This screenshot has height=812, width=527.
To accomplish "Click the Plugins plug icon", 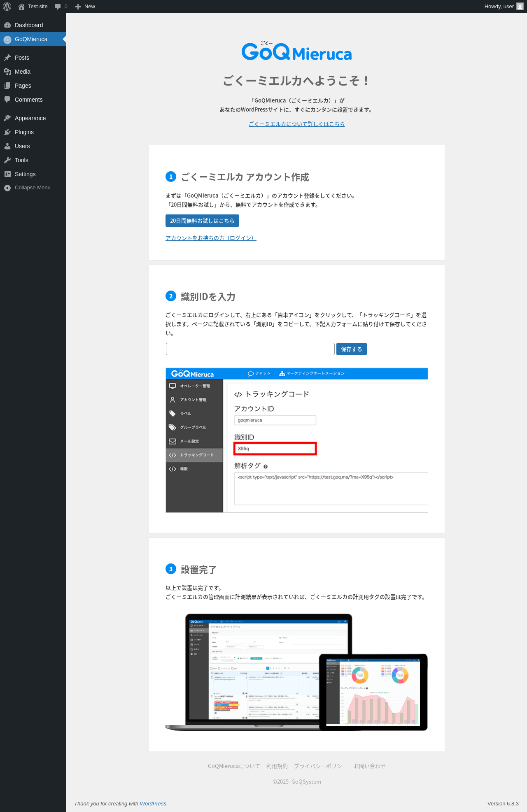I will coord(7,132).
